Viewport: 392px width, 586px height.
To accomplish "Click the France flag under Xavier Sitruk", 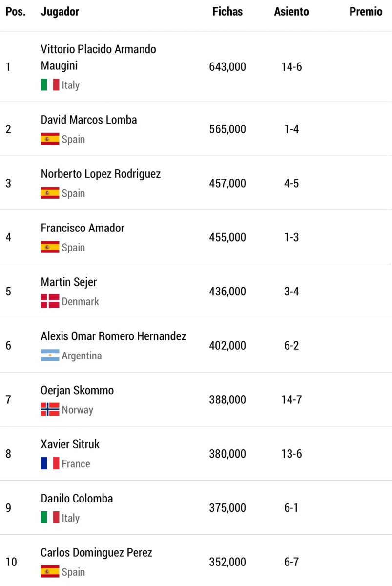I will point(50,464).
